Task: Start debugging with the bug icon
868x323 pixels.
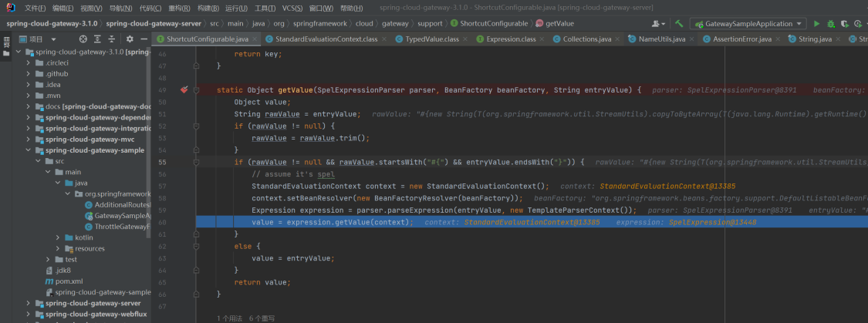Action: [830, 24]
